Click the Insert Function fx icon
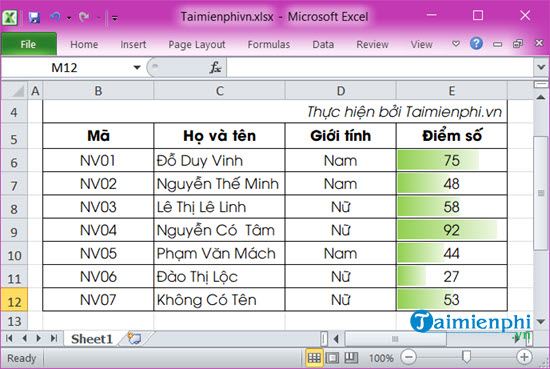The height and width of the screenshot is (369, 550). [x=215, y=67]
